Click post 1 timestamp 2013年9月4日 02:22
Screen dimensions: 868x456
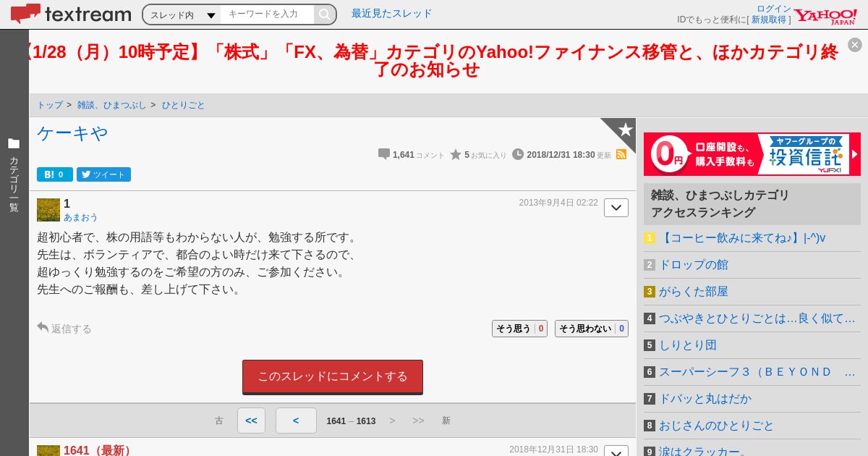[x=558, y=203]
